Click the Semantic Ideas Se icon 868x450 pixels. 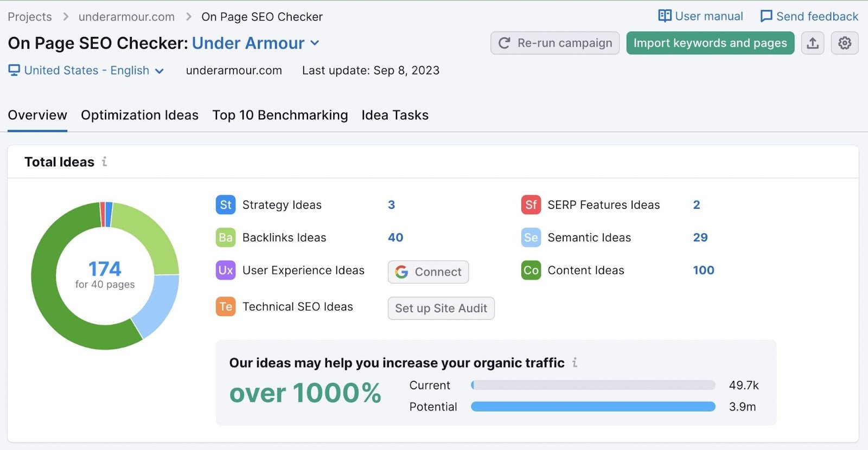coord(531,237)
